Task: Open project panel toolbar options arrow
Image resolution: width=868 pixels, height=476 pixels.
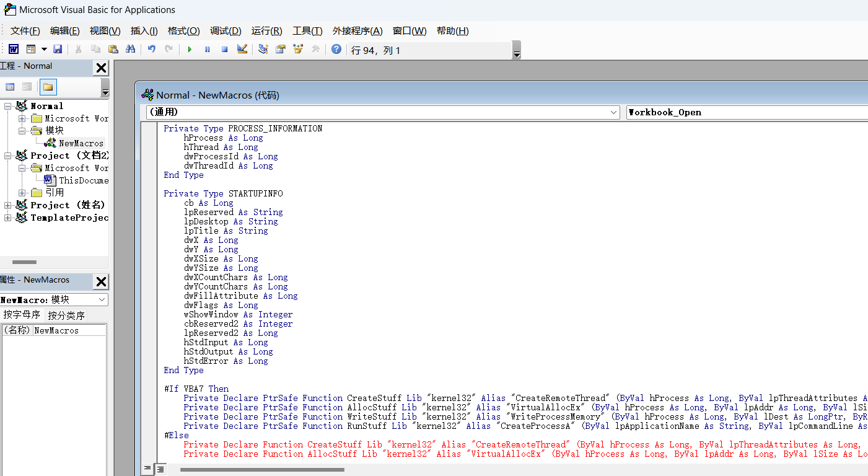Action: 105,87
